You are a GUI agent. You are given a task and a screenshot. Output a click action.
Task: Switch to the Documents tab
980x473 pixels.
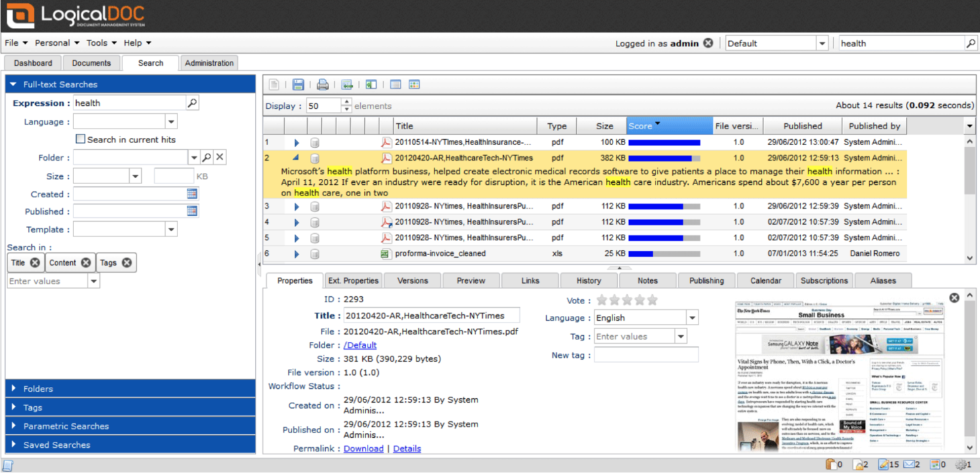[x=91, y=63]
